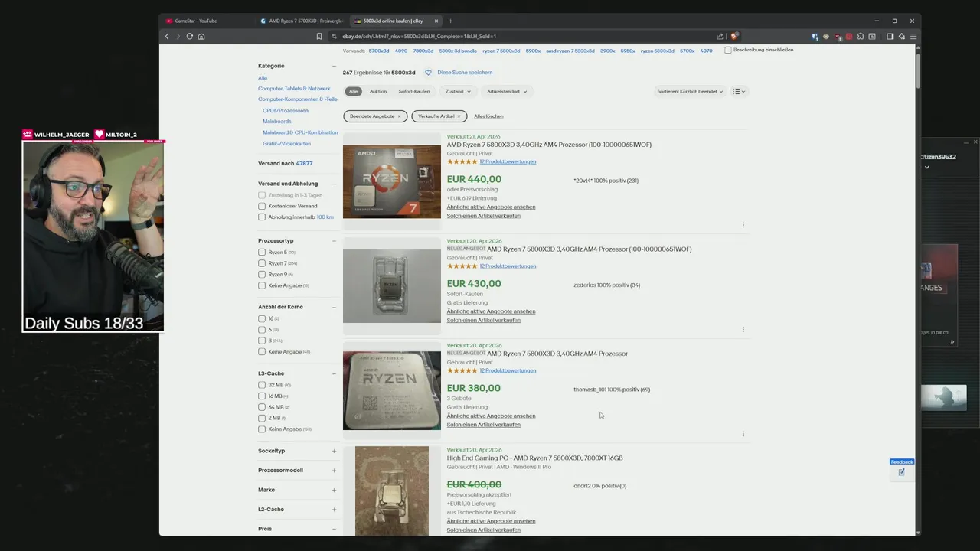Viewport: 980px width, 551px height.
Task: Open three-dot menu on EUR 380,00 listing
Action: [x=743, y=434]
